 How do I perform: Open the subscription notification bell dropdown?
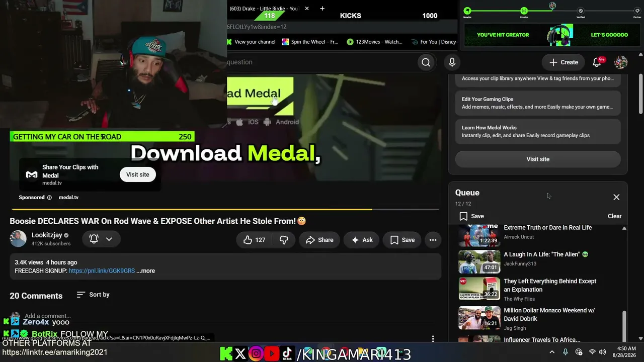click(x=101, y=239)
